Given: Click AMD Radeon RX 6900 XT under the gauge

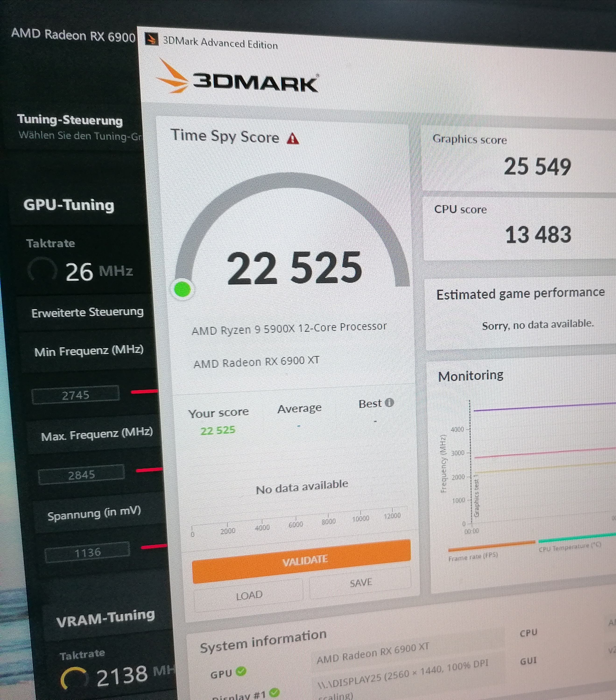Looking at the screenshot, I should tap(256, 362).
